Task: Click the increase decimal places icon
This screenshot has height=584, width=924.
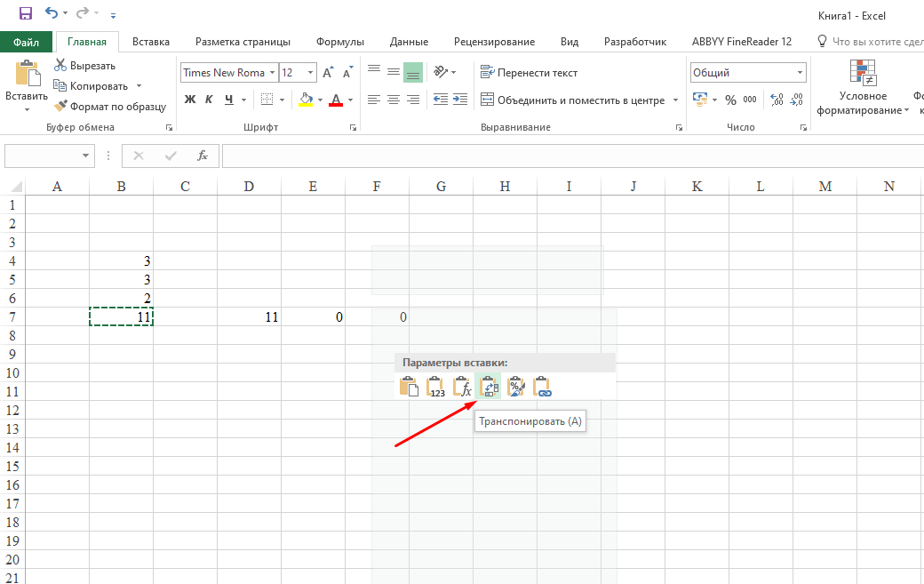Action: (x=777, y=100)
